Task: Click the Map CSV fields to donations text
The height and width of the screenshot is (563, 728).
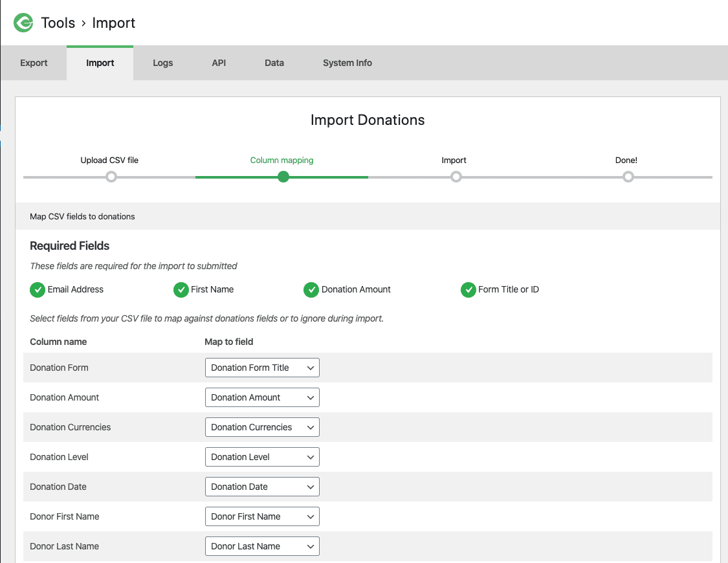Action: point(82,216)
